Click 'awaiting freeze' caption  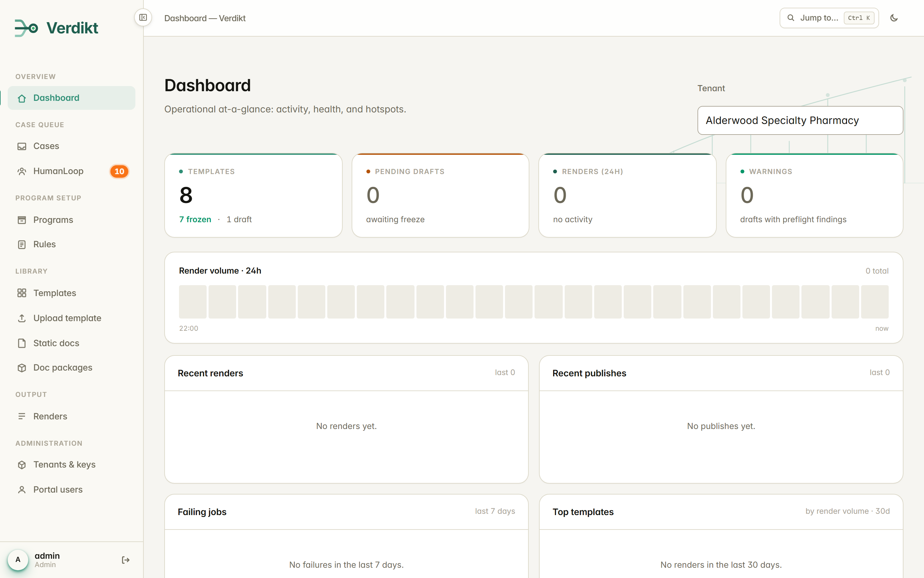tap(395, 219)
